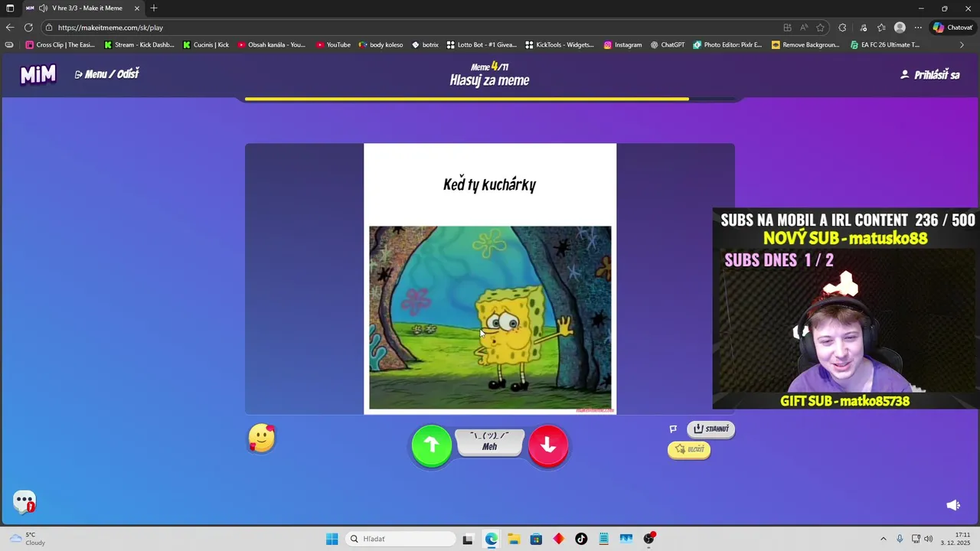Open chat bubble with notification
This screenshot has height=551, width=980.
tap(24, 502)
